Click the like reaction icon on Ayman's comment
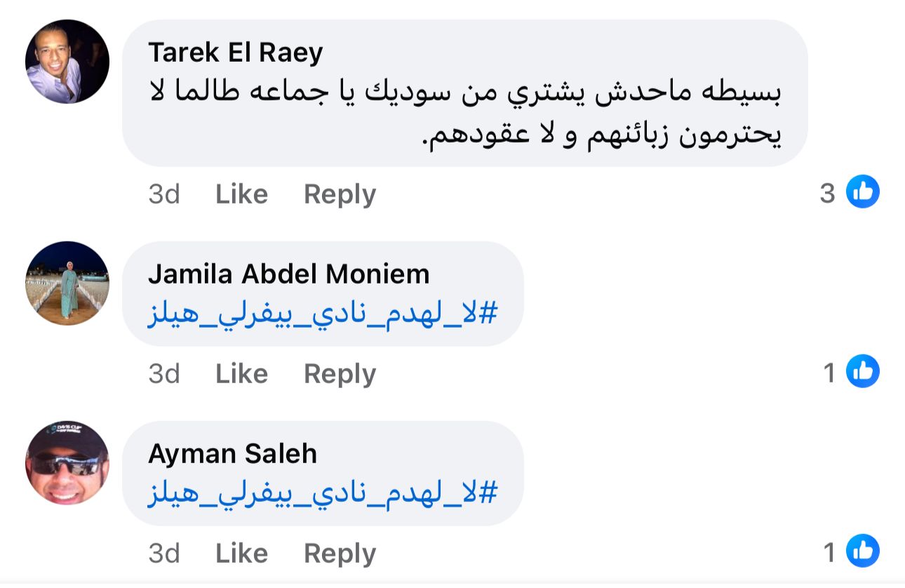 pyautogui.click(x=862, y=552)
